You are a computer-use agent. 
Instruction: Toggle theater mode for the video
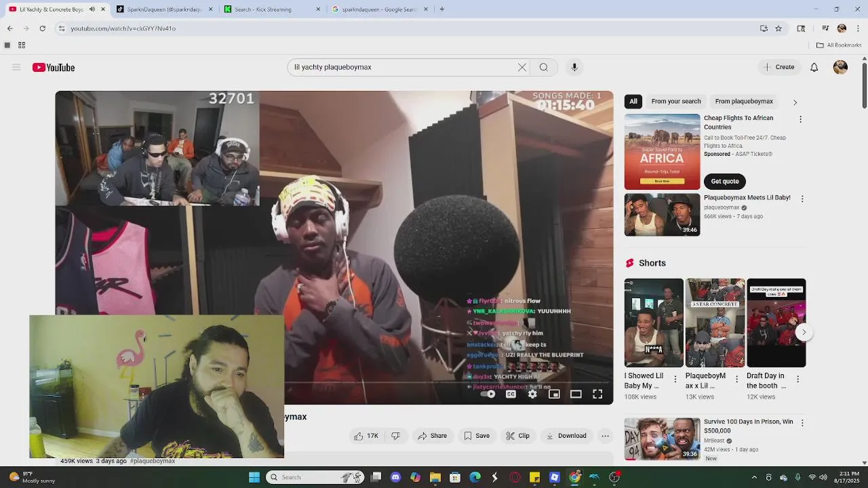(576, 394)
